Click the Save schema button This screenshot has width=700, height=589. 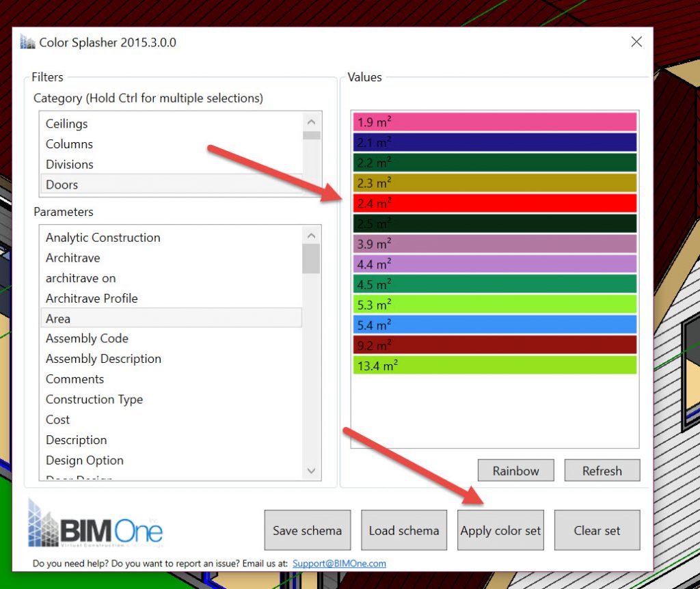(x=307, y=530)
